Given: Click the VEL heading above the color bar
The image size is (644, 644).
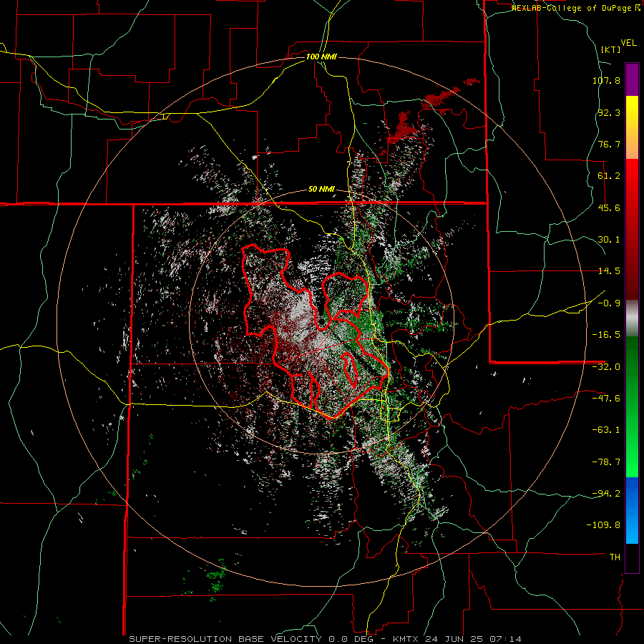Looking at the screenshot, I should click(629, 42).
